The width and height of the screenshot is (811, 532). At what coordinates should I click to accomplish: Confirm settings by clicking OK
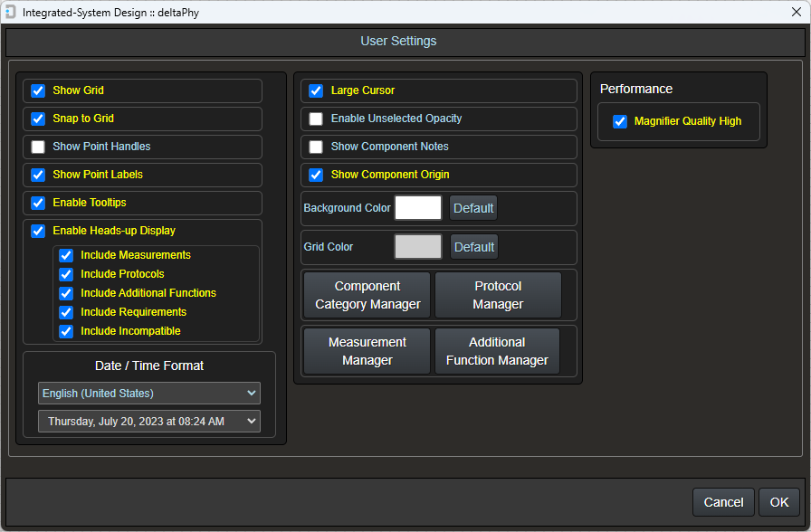tap(778, 502)
